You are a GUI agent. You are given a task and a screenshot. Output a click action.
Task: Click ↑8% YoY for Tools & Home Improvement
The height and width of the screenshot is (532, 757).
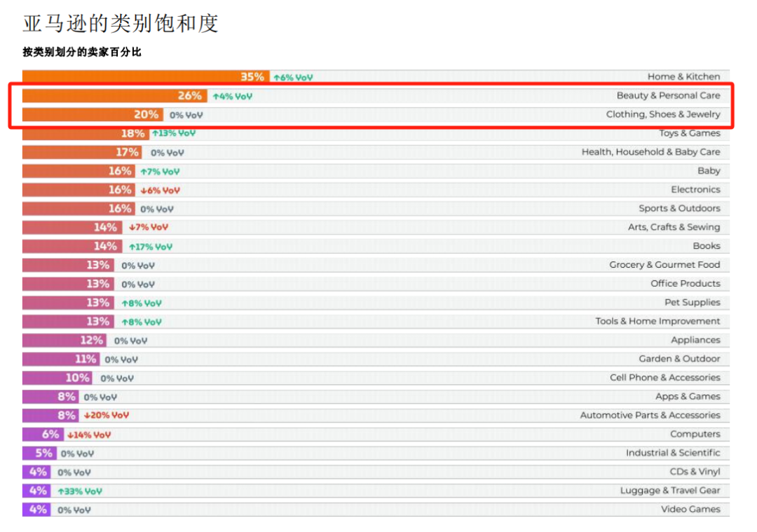tap(142, 322)
